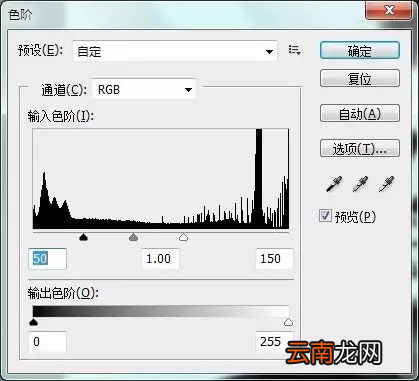Open the 预设 preset dropdown
This screenshot has width=419, height=381.
point(175,51)
